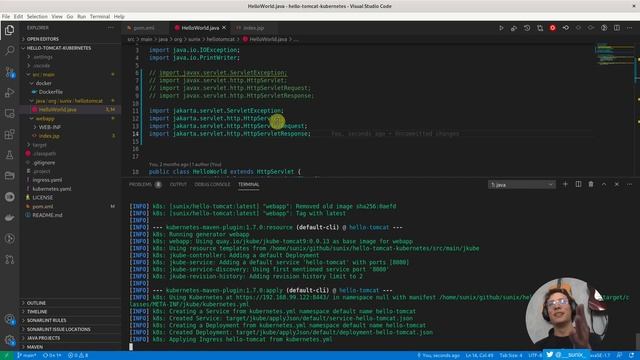Open the Extensions view
Screen dimensions: 640x360
tap(9, 134)
